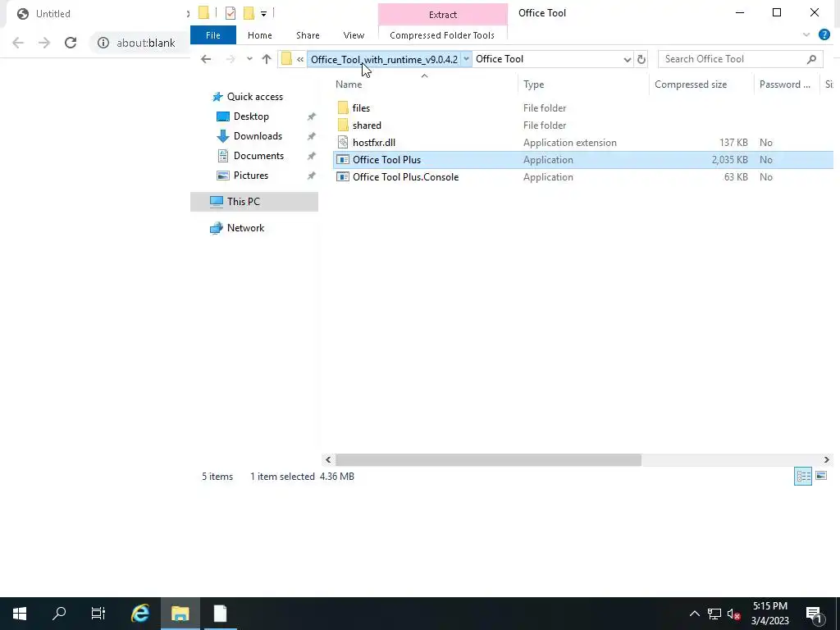840x630 pixels.
Task: Open Desktop in the navigation pane
Action: pos(251,116)
